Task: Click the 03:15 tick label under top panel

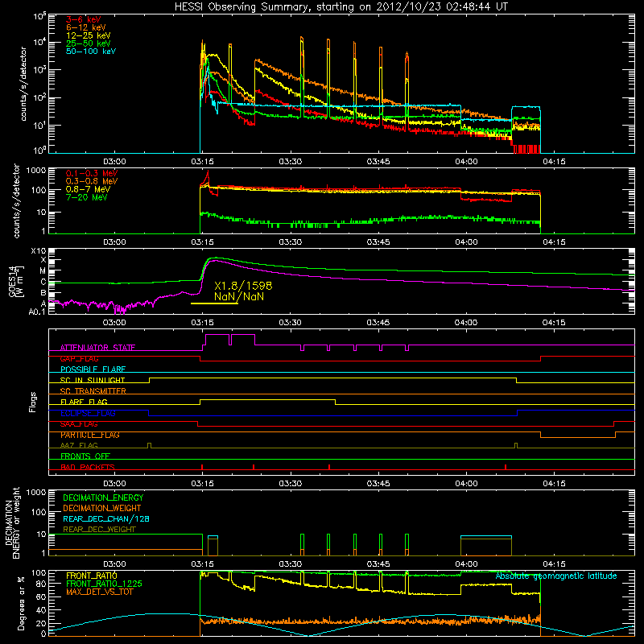Action: (x=202, y=162)
